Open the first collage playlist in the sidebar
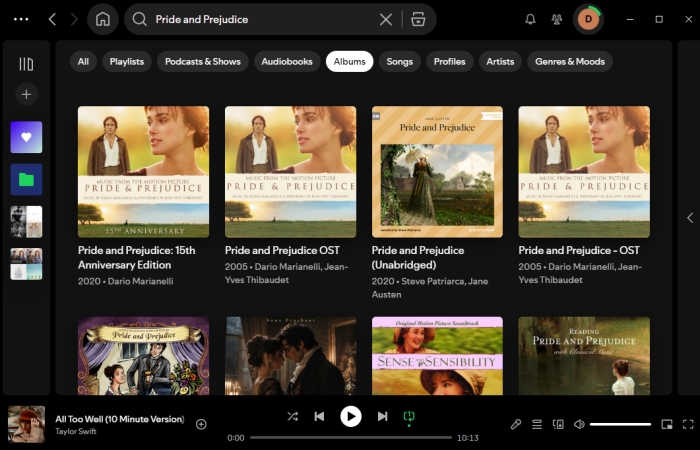Screen dimensions: 700x450 tap(26, 222)
